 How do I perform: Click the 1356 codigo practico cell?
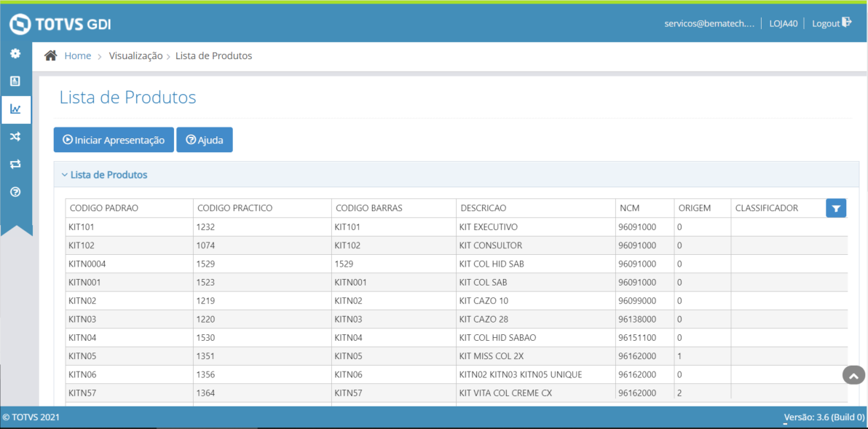pos(262,375)
